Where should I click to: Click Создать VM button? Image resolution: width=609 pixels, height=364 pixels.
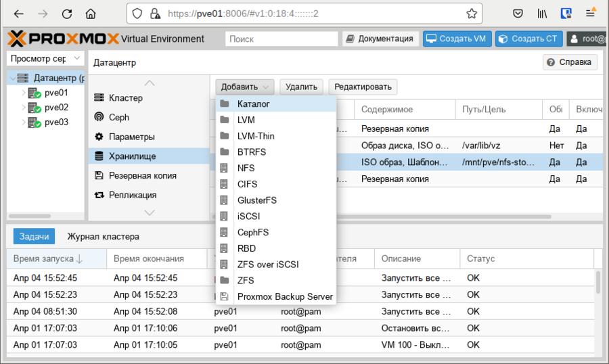(x=457, y=39)
